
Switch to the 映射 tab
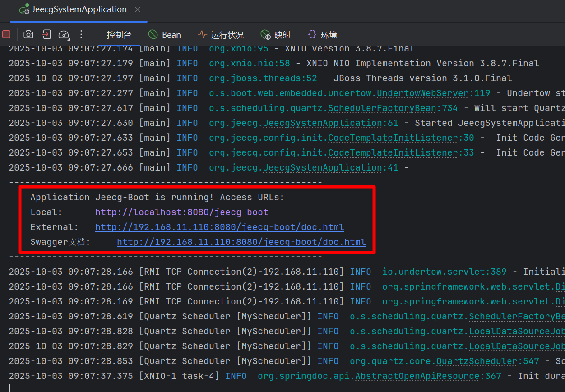coord(276,35)
